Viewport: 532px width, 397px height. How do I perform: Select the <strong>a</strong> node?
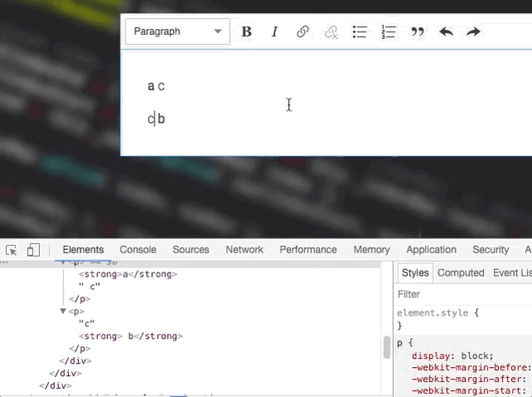coord(128,274)
